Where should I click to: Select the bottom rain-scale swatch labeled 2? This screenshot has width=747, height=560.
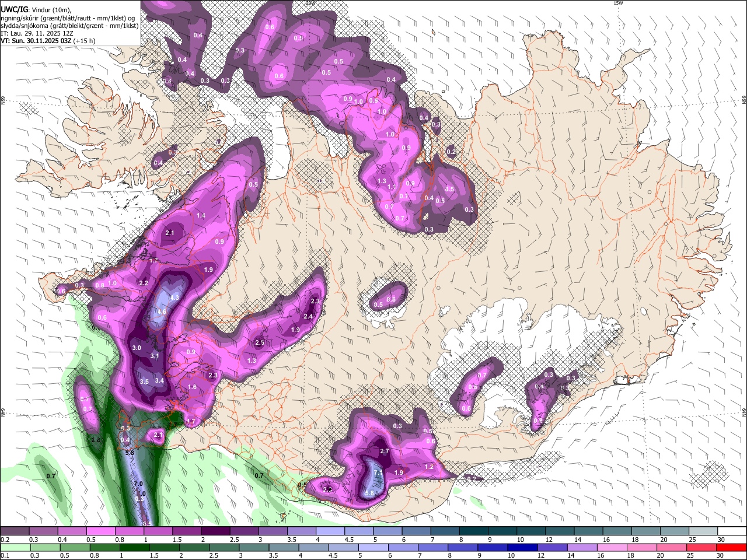pos(194,547)
